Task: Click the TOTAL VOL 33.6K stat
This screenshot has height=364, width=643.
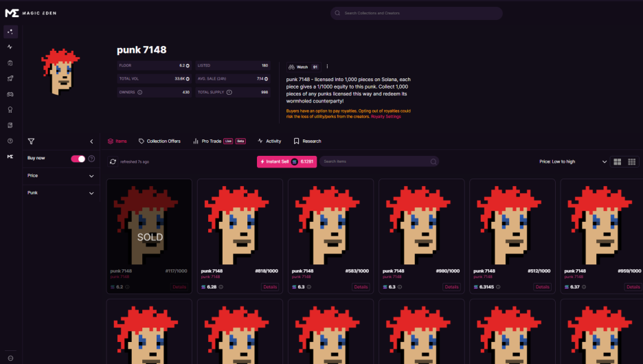Action: (154, 79)
